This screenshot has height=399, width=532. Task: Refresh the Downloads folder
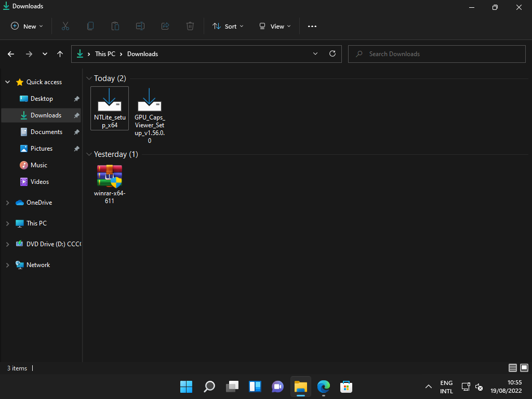[x=332, y=54]
